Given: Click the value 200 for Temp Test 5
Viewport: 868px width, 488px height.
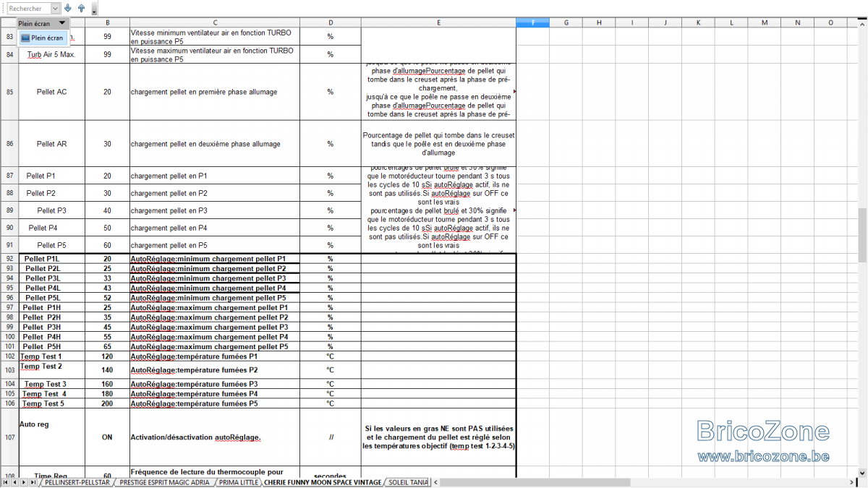Looking at the screenshot, I should click(107, 403).
